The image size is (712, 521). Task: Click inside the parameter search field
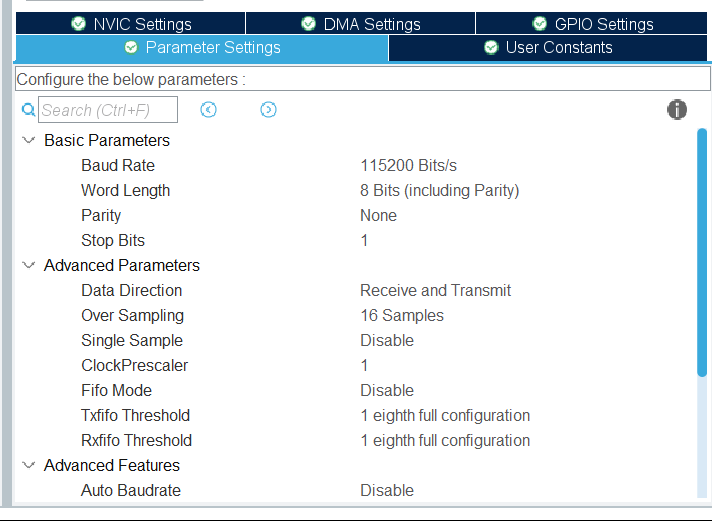click(x=108, y=110)
